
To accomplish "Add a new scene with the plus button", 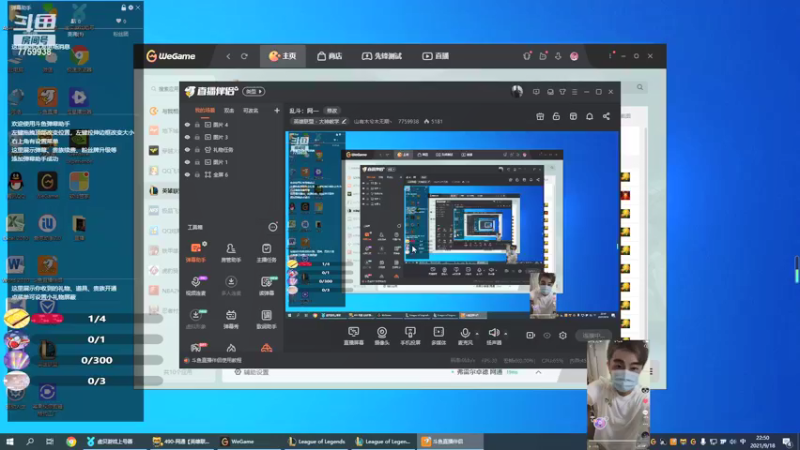I will [x=277, y=110].
